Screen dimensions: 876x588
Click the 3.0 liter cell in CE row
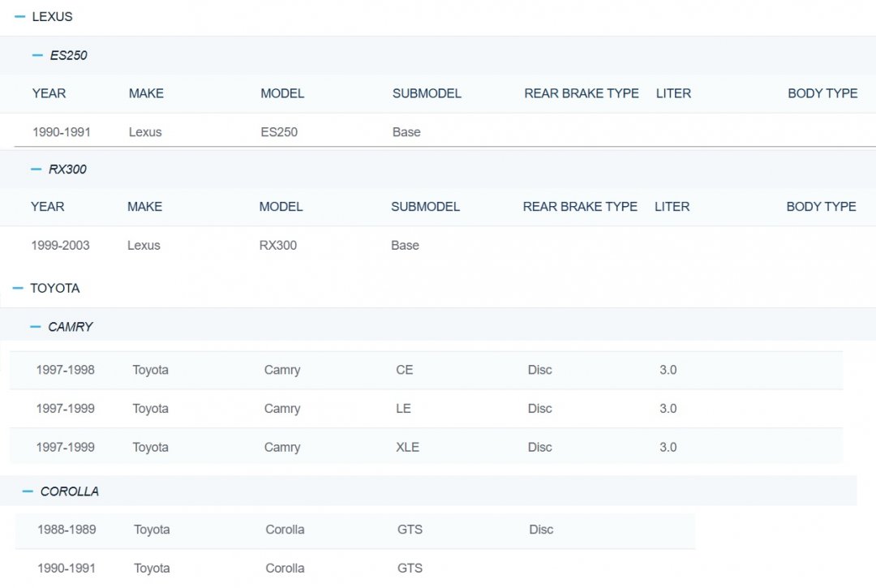668,370
